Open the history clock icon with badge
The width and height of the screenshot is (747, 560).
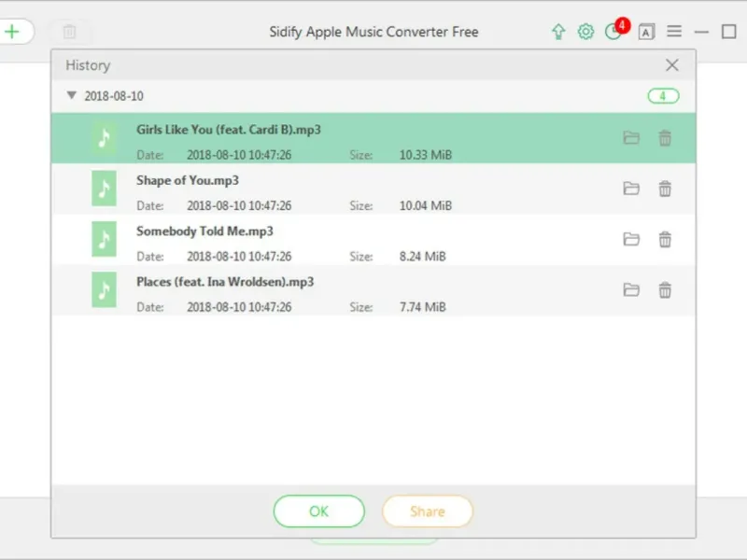(616, 30)
